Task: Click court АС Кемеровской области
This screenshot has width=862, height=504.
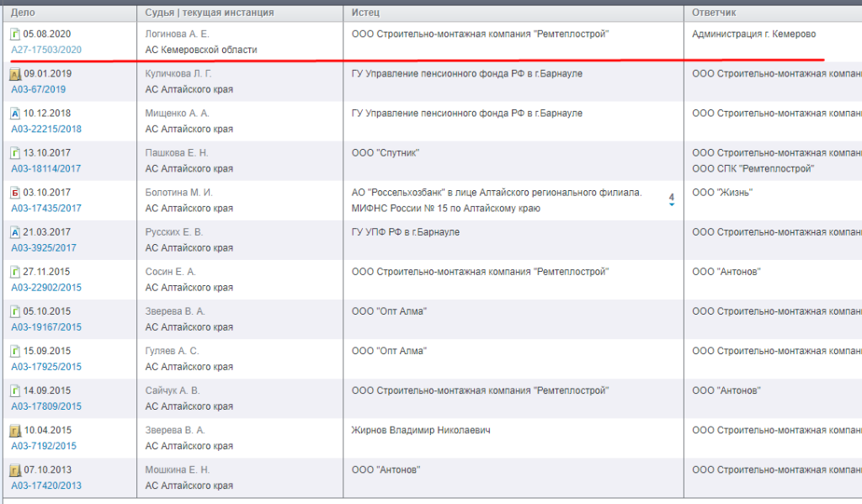Action: click(201, 50)
